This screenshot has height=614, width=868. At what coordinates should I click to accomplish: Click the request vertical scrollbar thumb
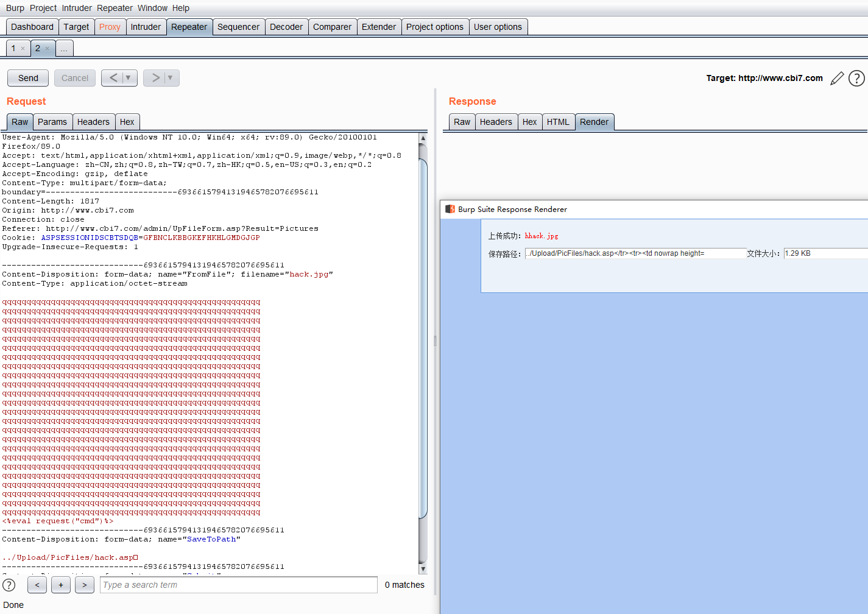click(x=423, y=338)
